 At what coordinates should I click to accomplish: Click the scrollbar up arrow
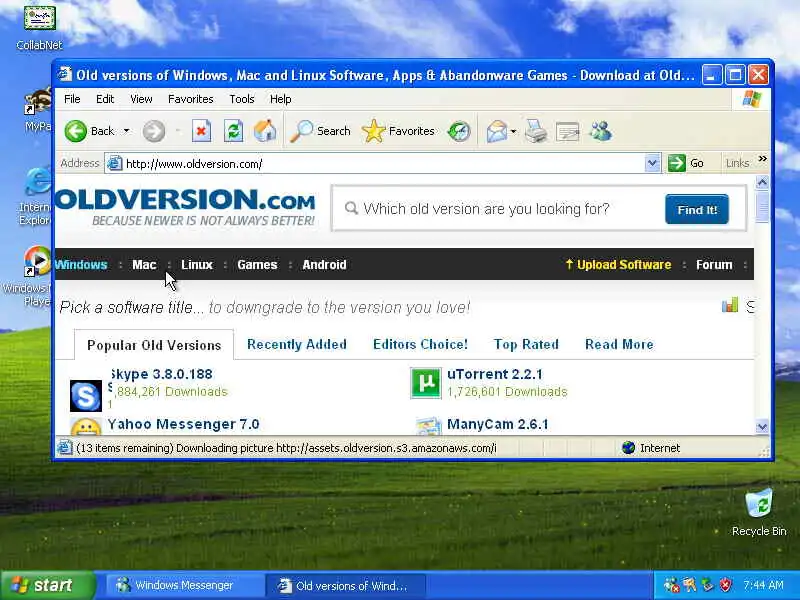762,182
